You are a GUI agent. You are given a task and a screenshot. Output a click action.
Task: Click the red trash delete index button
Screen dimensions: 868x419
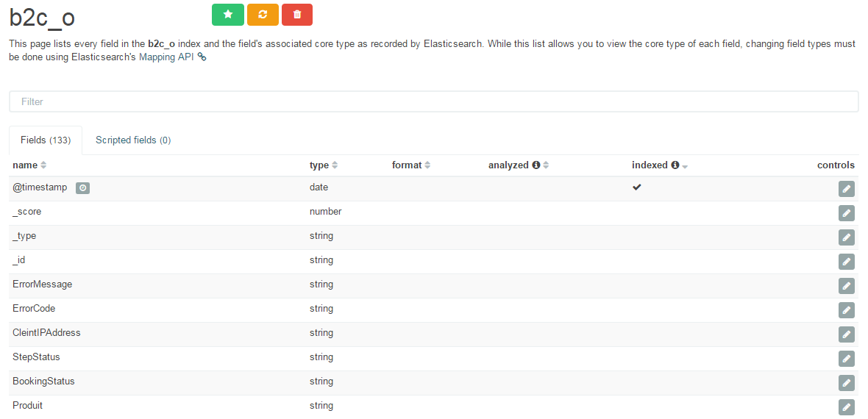coord(297,15)
